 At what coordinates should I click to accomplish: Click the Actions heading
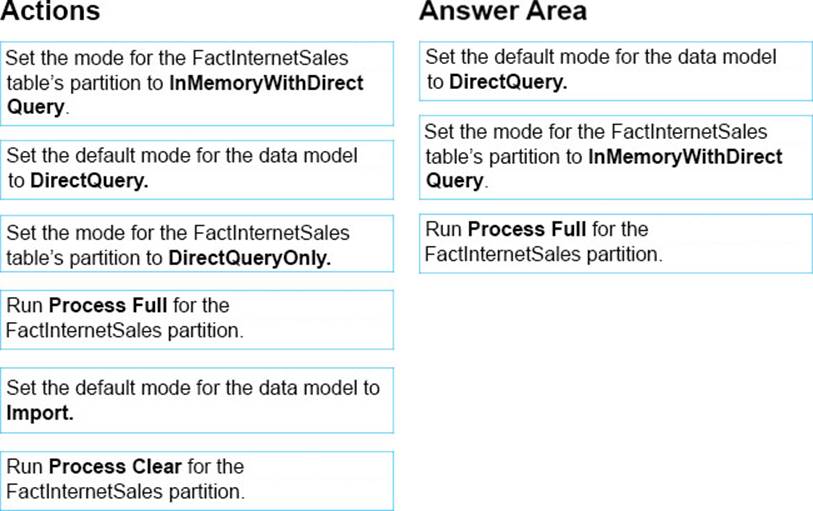(x=50, y=11)
